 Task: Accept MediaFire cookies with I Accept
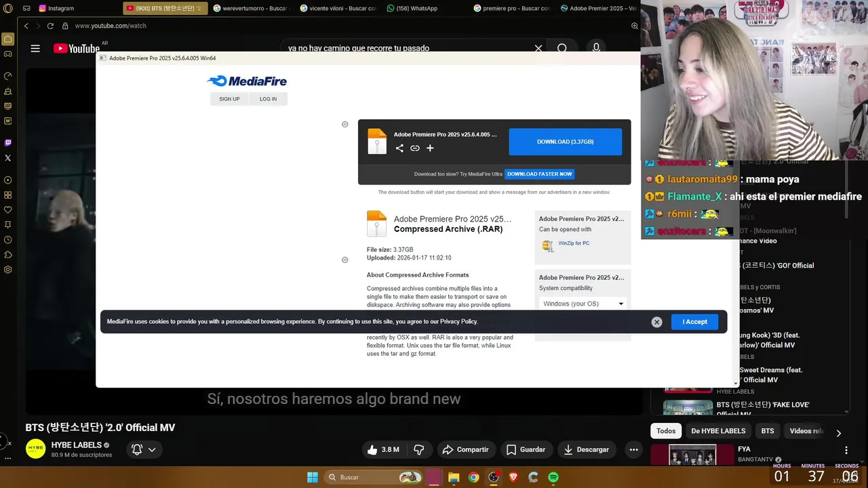click(x=695, y=322)
